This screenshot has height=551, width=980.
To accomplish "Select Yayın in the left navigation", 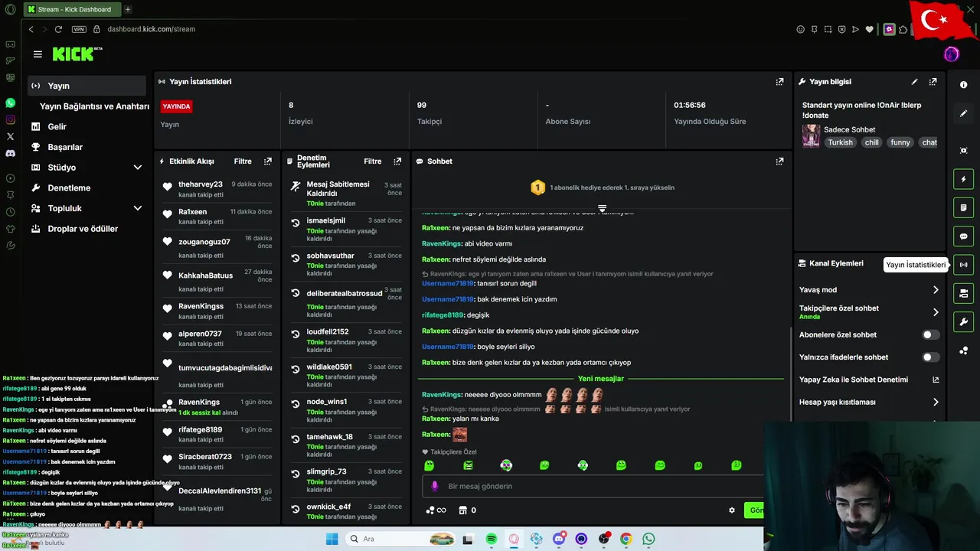I will 87,86.
